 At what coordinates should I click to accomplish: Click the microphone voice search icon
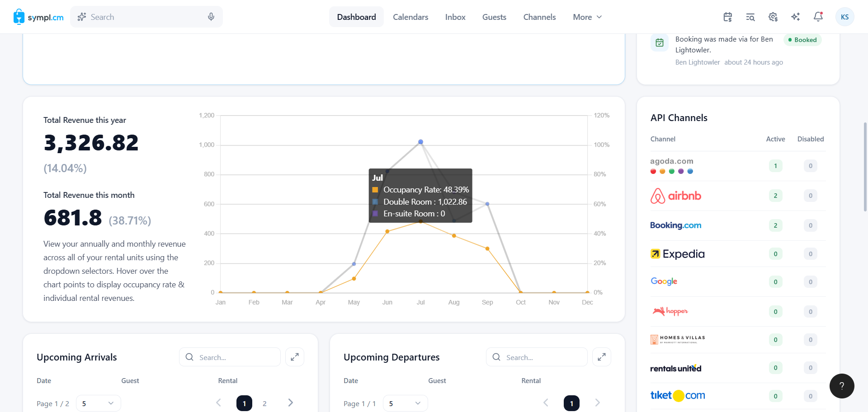point(211,17)
